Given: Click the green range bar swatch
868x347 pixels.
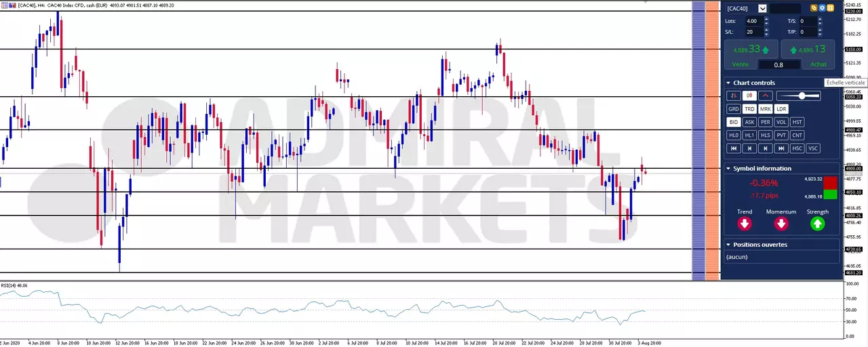Looking at the screenshot, I should coord(830,195).
